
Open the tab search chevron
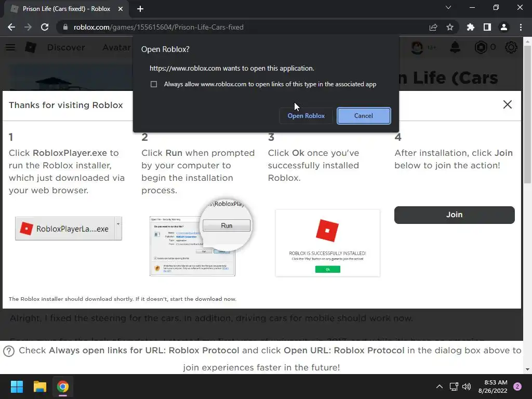[448, 7]
